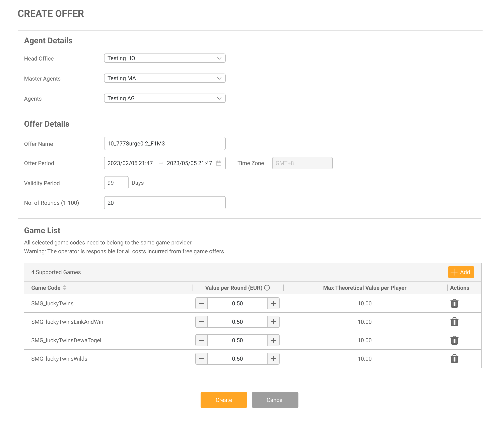Remove SMG_luckyTwinsDewaTogel using trash icon
Image resolution: width=495 pixels, height=448 pixels.
(454, 340)
